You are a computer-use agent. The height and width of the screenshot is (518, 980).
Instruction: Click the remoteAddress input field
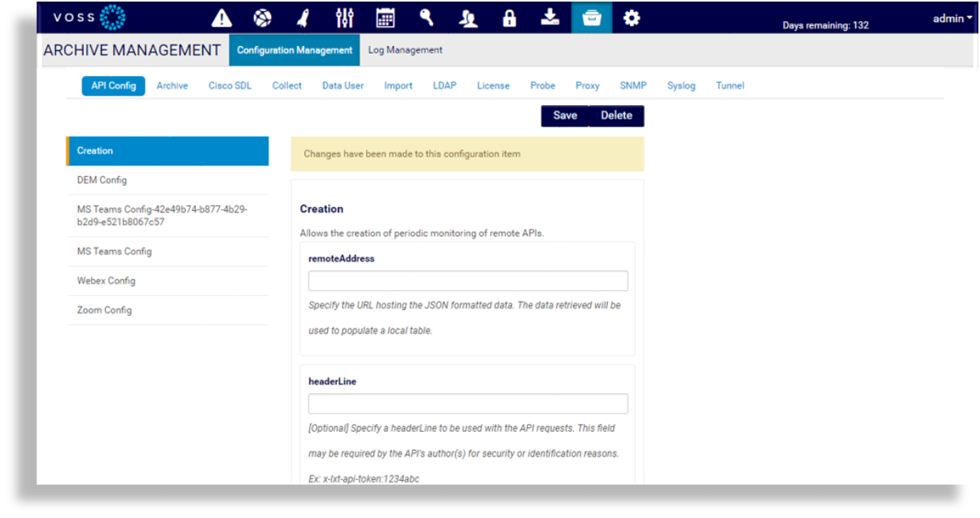tap(468, 281)
